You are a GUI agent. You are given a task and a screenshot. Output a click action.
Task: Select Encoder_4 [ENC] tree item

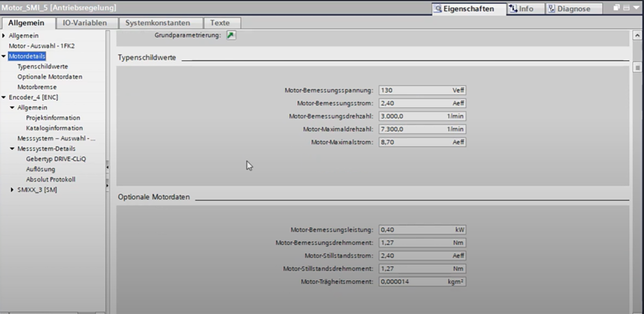pyautogui.click(x=34, y=97)
